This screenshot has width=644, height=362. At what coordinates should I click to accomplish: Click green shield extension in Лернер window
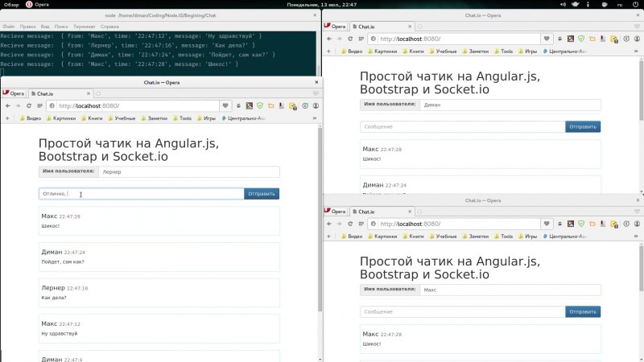coord(260,106)
